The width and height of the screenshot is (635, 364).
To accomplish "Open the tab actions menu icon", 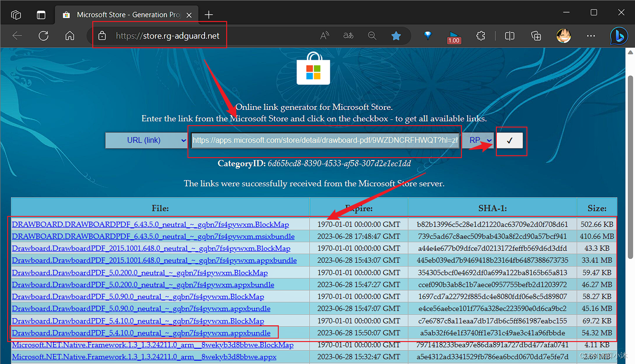I will pos(41,15).
